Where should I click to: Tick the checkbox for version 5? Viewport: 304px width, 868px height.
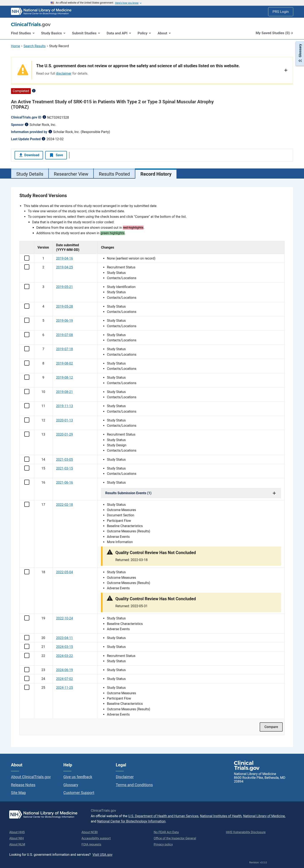point(27,320)
